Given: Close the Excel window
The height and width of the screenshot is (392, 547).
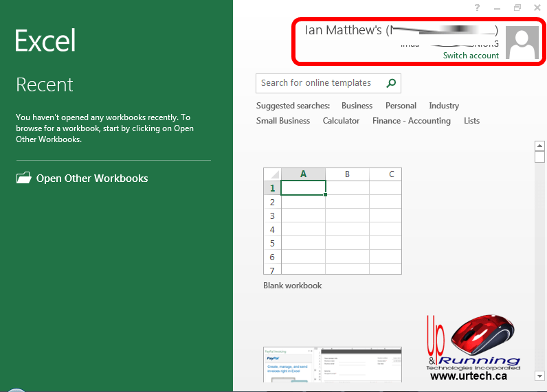Looking at the screenshot, I should pos(537,8).
